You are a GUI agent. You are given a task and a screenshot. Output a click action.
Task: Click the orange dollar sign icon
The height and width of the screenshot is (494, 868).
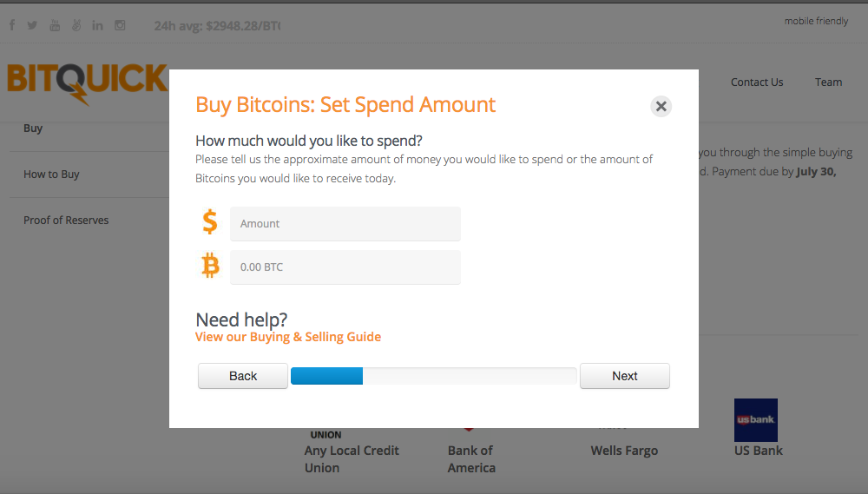[x=210, y=221]
